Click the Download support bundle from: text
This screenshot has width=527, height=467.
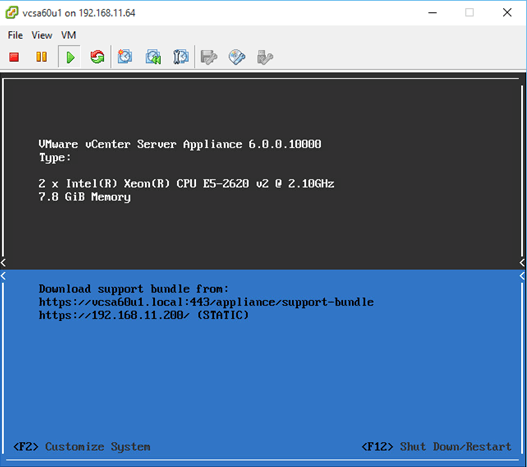[x=134, y=289]
